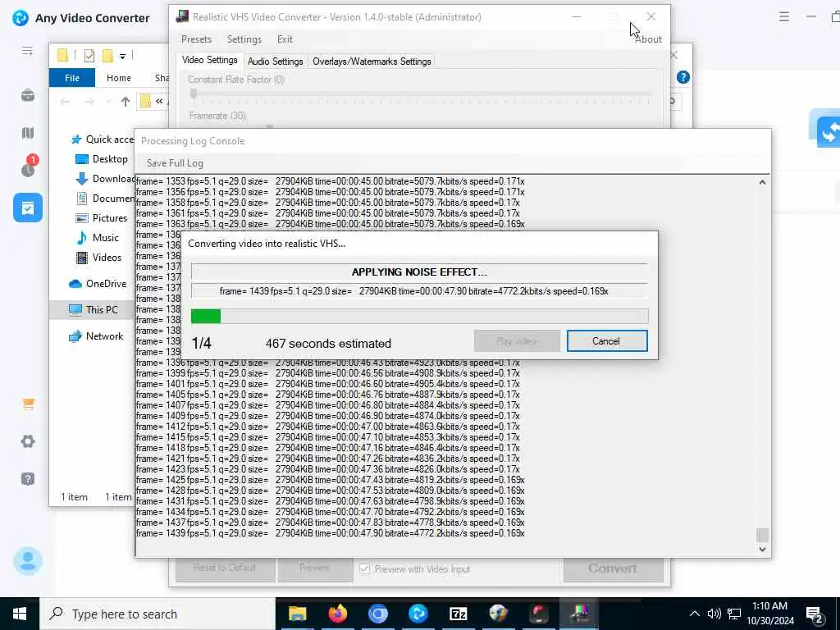Open the About menu

pyautogui.click(x=648, y=39)
